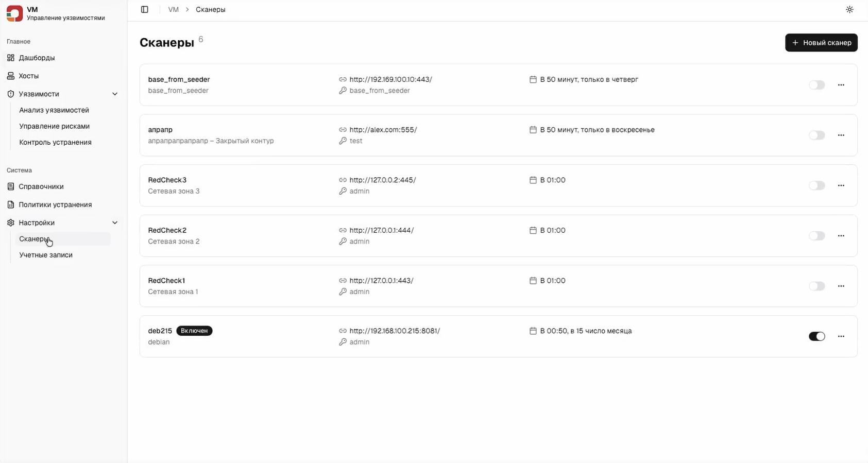The height and width of the screenshot is (463, 868).
Task: Disable the deb215 scanner toggle
Action: point(816,336)
